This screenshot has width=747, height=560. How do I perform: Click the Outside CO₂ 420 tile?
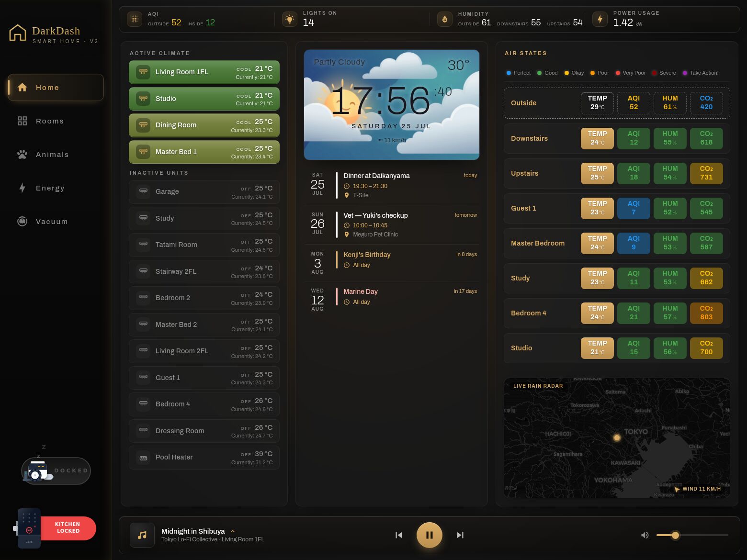click(706, 103)
